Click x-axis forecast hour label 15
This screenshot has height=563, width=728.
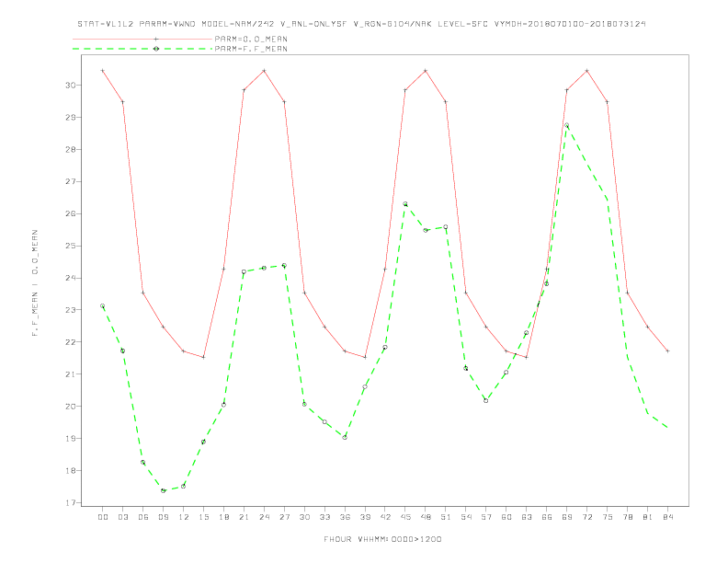point(203,517)
